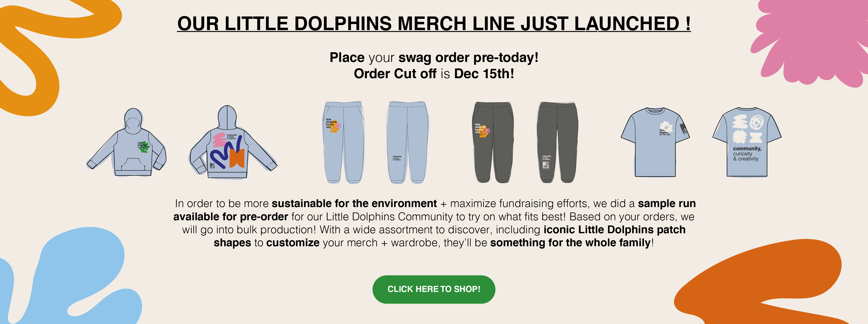Select the blue hoodie back with colorful shapes
Viewport: 868px width, 324px height.
coord(233,142)
